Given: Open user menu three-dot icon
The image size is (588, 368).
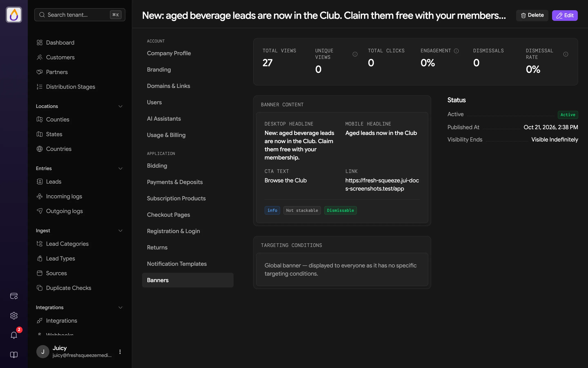Looking at the screenshot, I should pyautogui.click(x=120, y=352).
